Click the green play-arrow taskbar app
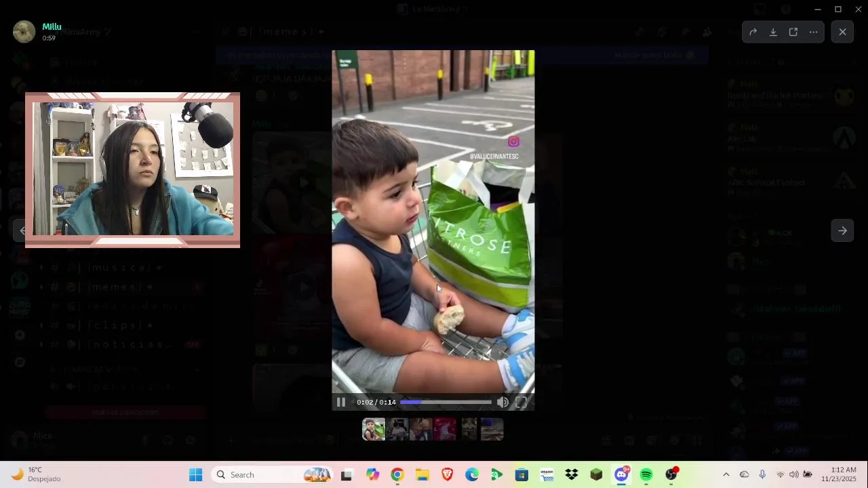 (497, 474)
